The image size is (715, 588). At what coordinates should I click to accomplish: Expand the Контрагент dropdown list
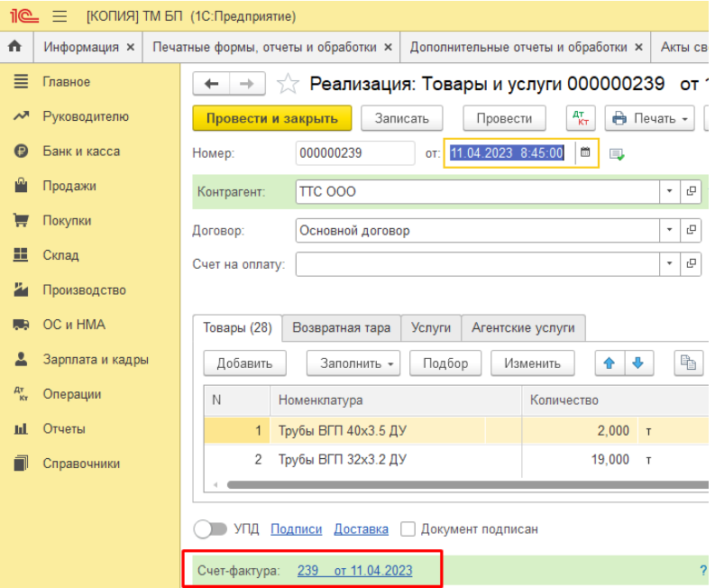point(669,191)
